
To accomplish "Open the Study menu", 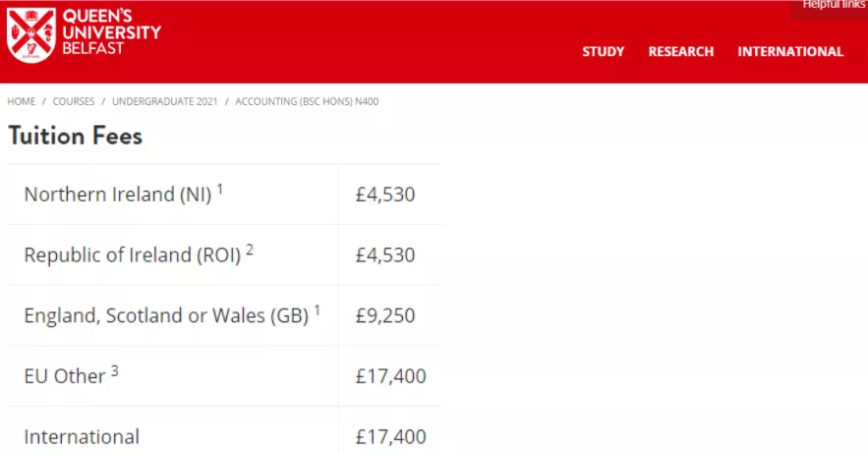I will pos(603,52).
